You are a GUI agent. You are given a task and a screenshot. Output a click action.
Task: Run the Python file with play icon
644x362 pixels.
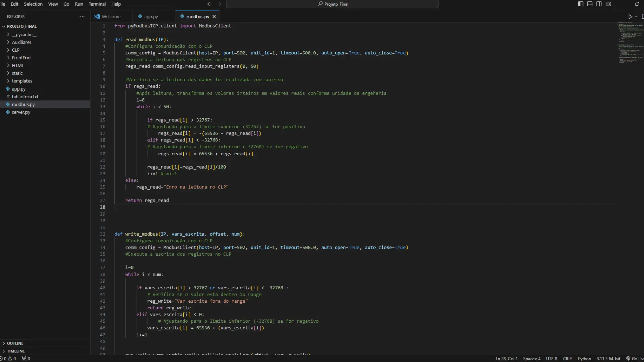(630, 16)
